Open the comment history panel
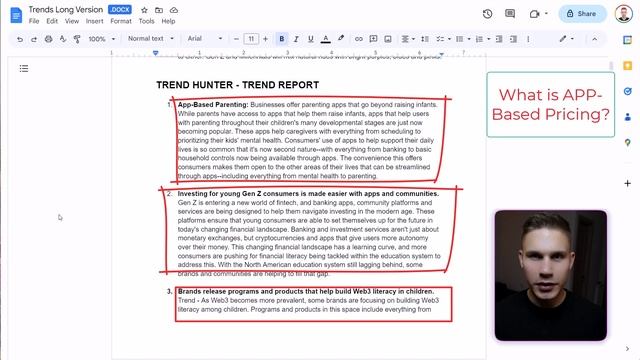 pos(510,13)
